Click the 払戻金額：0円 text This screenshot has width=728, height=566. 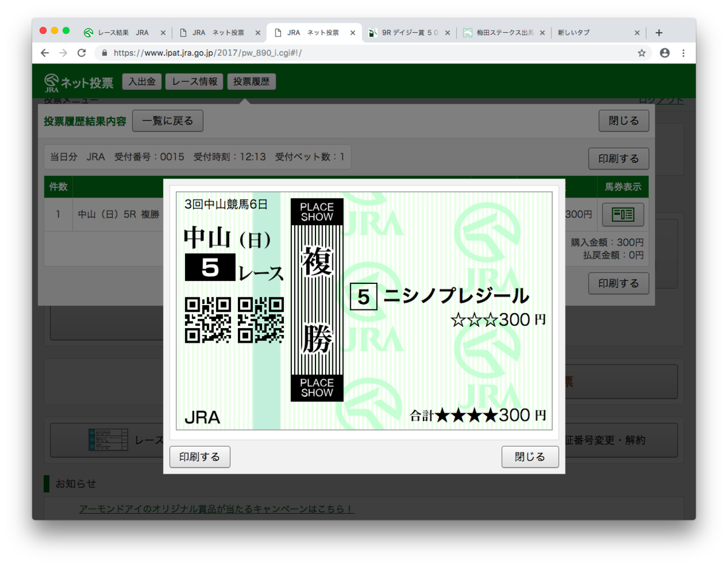pos(613,255)
